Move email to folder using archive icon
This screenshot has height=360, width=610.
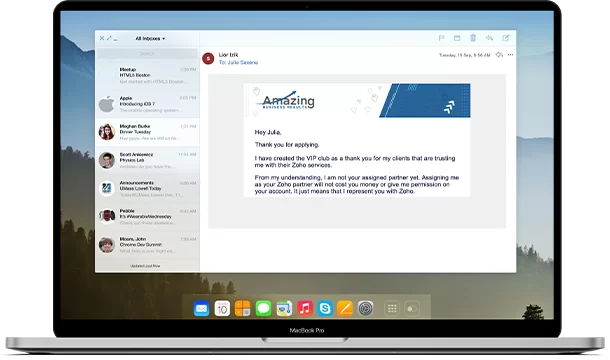point(457,38)
